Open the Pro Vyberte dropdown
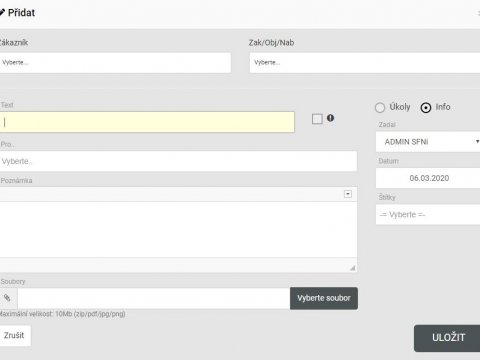The height and width of the screenshot is (360, 480). point(178,161)
